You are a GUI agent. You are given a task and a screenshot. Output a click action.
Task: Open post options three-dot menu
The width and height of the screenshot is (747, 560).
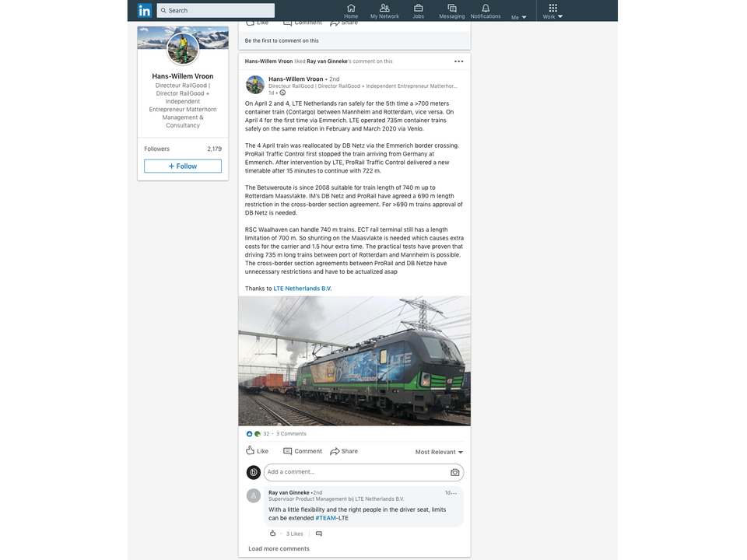coord(458,61)
